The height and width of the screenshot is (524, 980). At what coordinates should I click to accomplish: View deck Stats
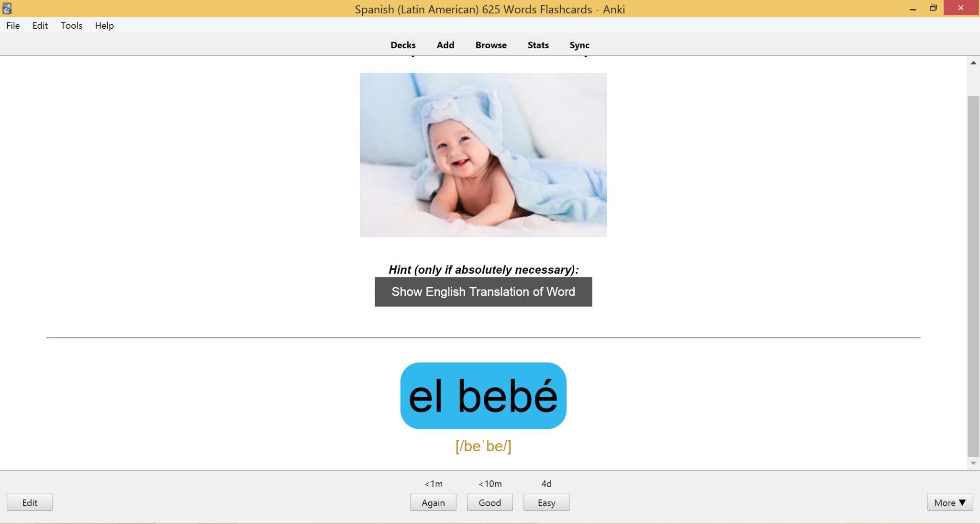pyautogui.click(x=537, y=45)
